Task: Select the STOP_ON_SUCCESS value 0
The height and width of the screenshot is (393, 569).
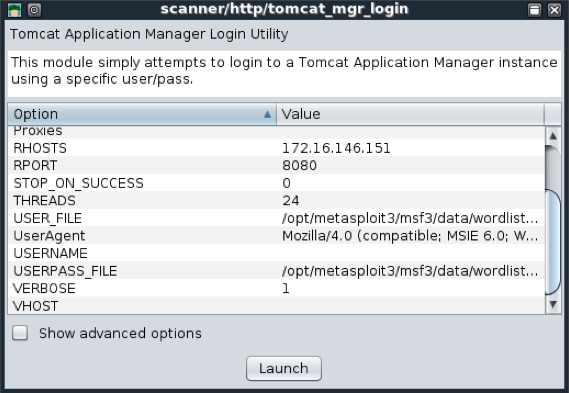Action: tap(286, 183)
